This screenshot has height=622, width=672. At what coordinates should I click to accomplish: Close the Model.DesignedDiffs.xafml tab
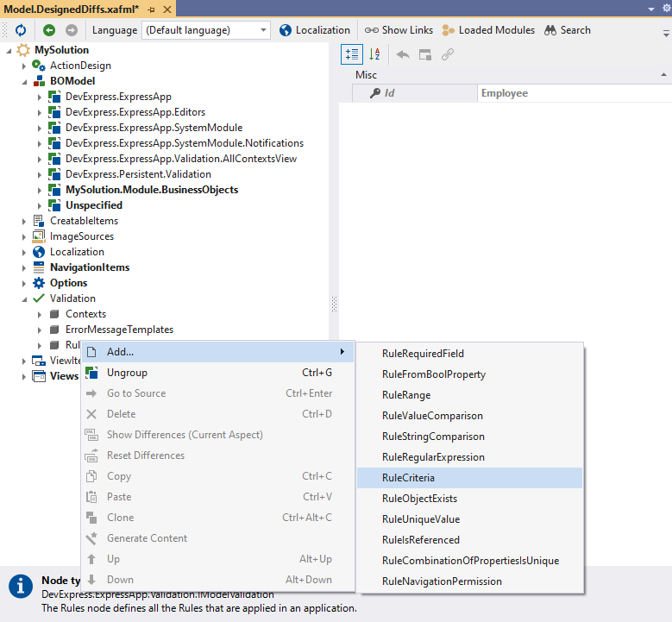167,9
